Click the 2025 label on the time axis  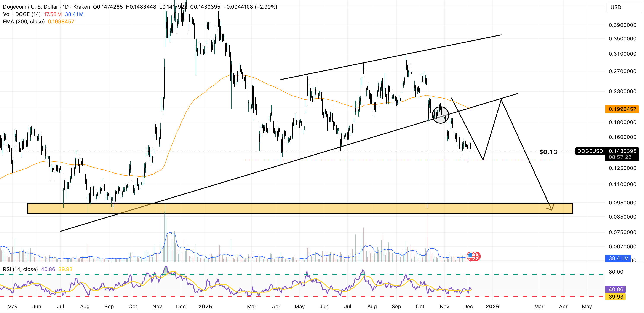click(206, 306)
